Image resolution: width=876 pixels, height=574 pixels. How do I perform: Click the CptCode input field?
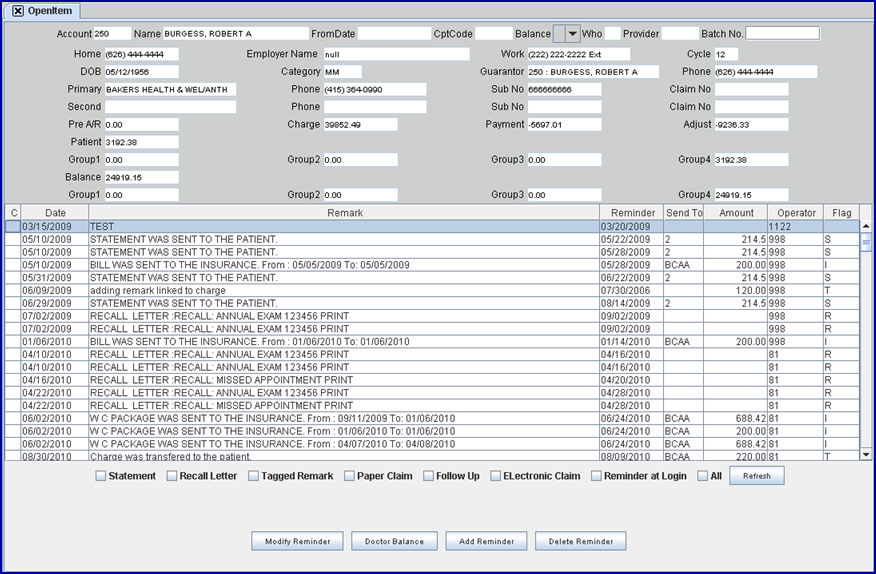pos(494,34)
